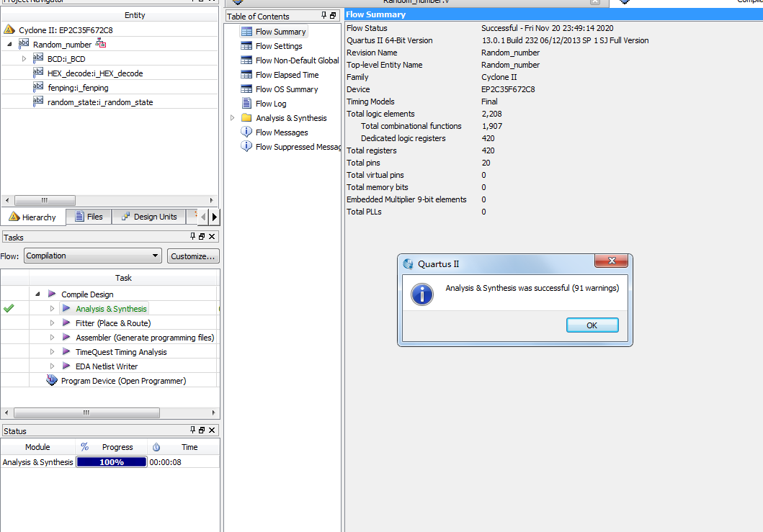
Task: Click the Flow Suppressed Messages info icon
Action: (x=246, y=146)
